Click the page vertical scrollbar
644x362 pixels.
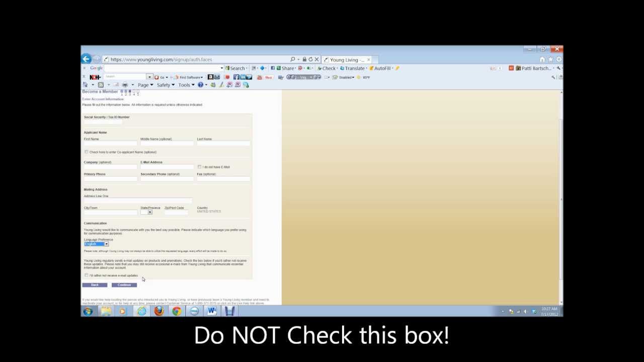[x=561, y=198]
